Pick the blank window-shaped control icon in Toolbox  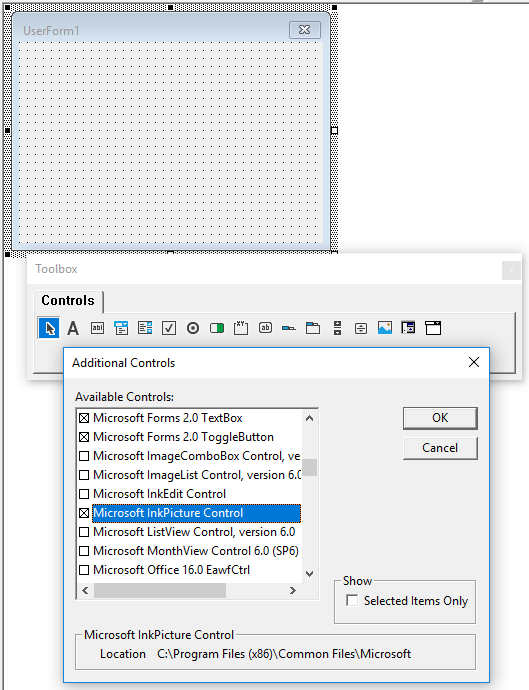tap(433, 328)
